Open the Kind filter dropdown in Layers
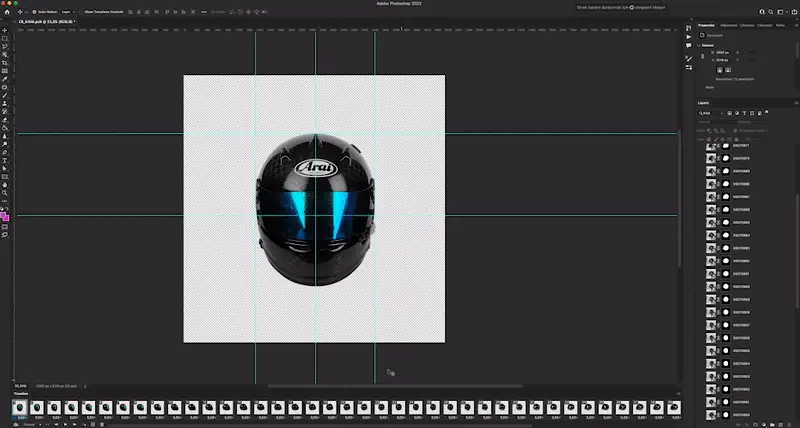 click(x=711, y=113)
